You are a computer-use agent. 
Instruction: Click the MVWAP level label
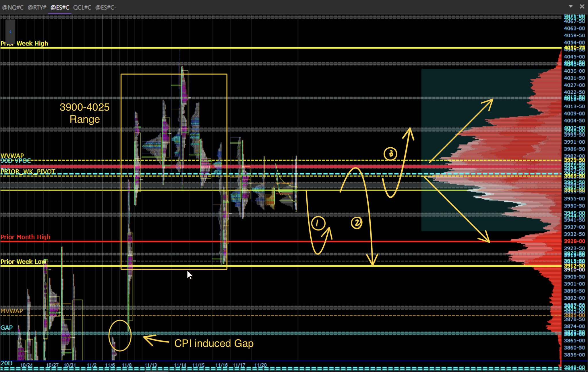coord(11,311)
